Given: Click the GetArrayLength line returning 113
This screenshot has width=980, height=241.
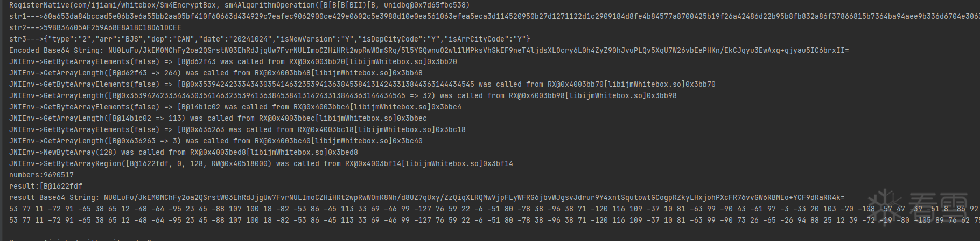Looking at the screenshot, I should click(218, 118).
